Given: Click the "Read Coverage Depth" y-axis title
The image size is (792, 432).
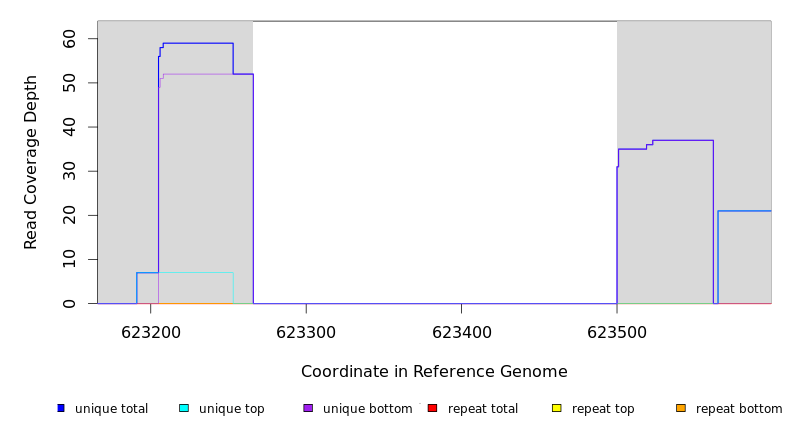Looking at the screenshot, I should (31, 162).
